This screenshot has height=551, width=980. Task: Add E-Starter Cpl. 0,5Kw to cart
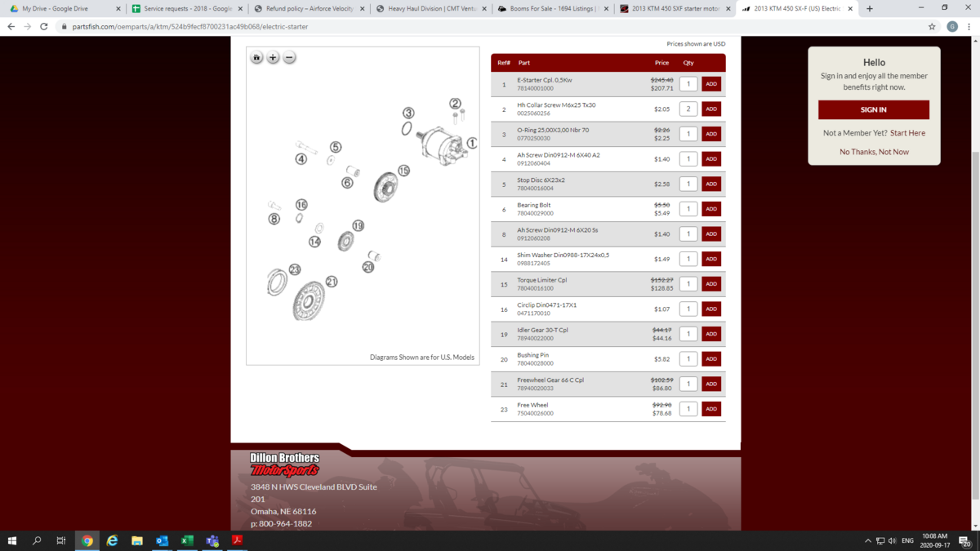click(711, 84)
